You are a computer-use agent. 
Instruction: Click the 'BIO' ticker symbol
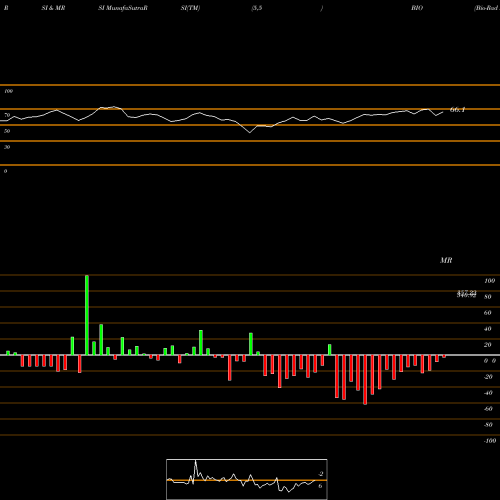[x=417, y=8]
